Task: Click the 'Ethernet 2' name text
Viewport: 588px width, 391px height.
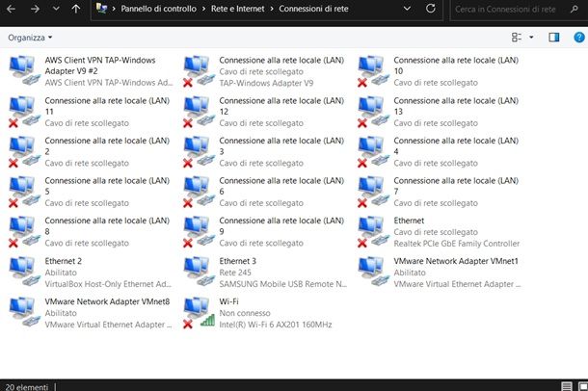Action: [x=63, y=261]
